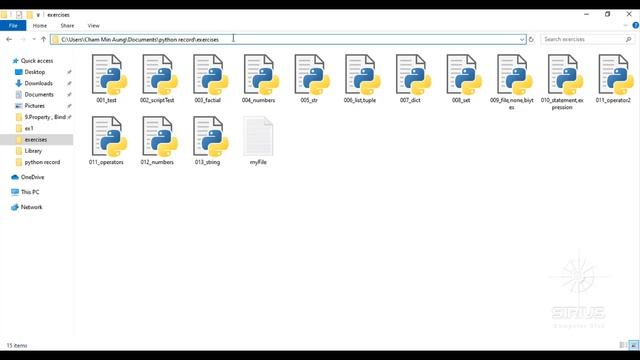Open the Home ribbon tab
Viewport: 640px width, 360px height.
tap(40, 25)
